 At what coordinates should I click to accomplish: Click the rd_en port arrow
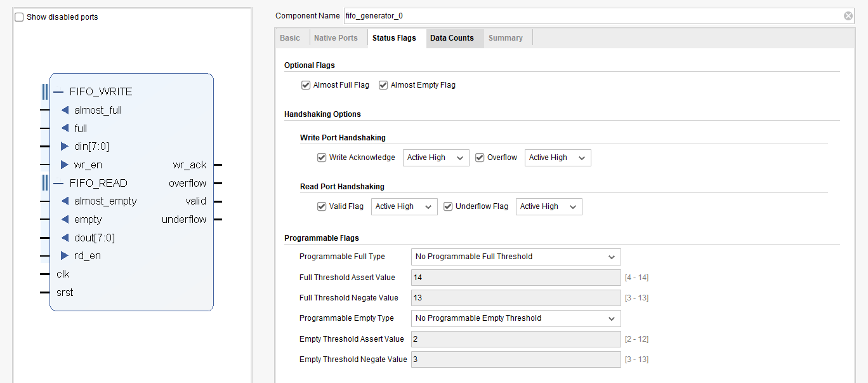[x=65, y=256]
